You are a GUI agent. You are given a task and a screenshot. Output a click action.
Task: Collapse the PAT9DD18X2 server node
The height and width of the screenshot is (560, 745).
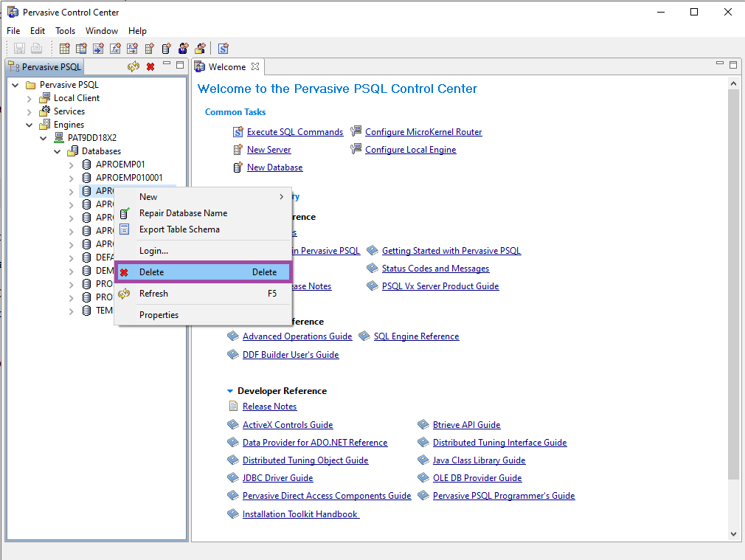(44, 138)
